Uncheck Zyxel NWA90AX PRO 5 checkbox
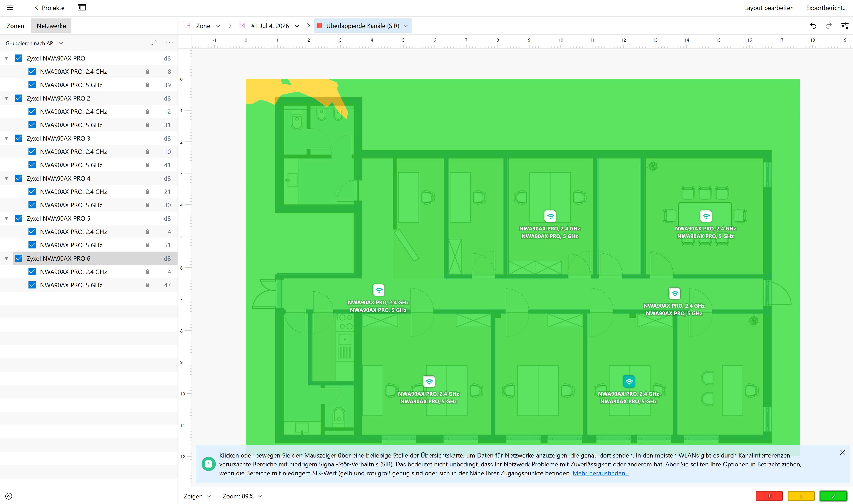 tap(19, 218)
